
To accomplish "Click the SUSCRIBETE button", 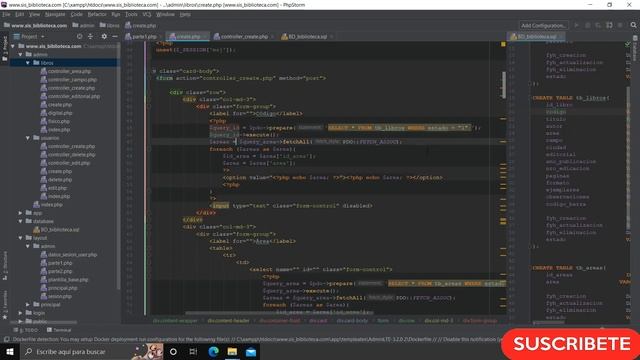I will point(571,344).
